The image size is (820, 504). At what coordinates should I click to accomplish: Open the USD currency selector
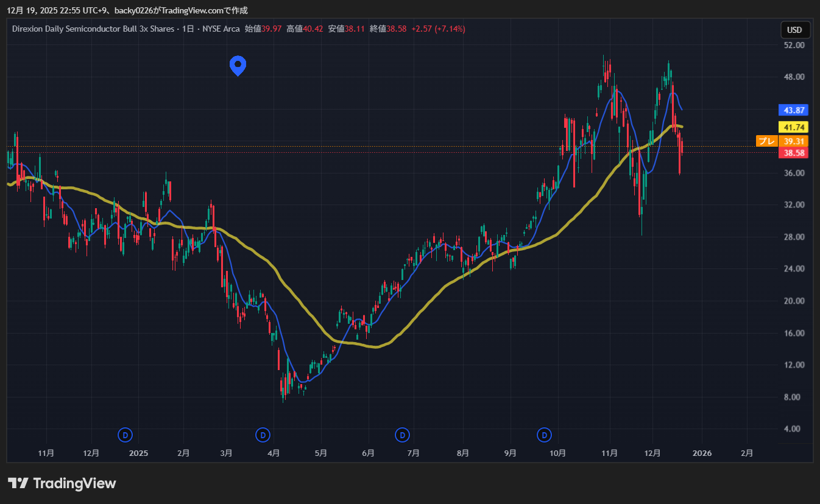pyautogui.click(x=794, y=30)
